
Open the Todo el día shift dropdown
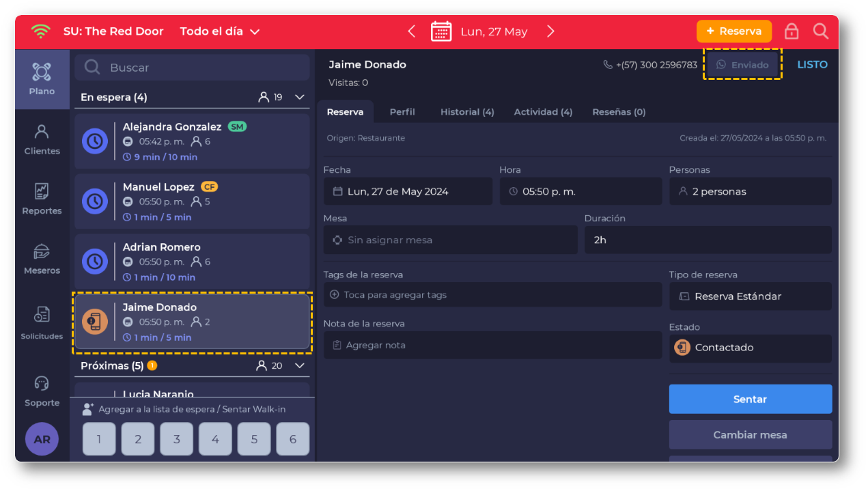pyautogui.click(x=220, y=31)
